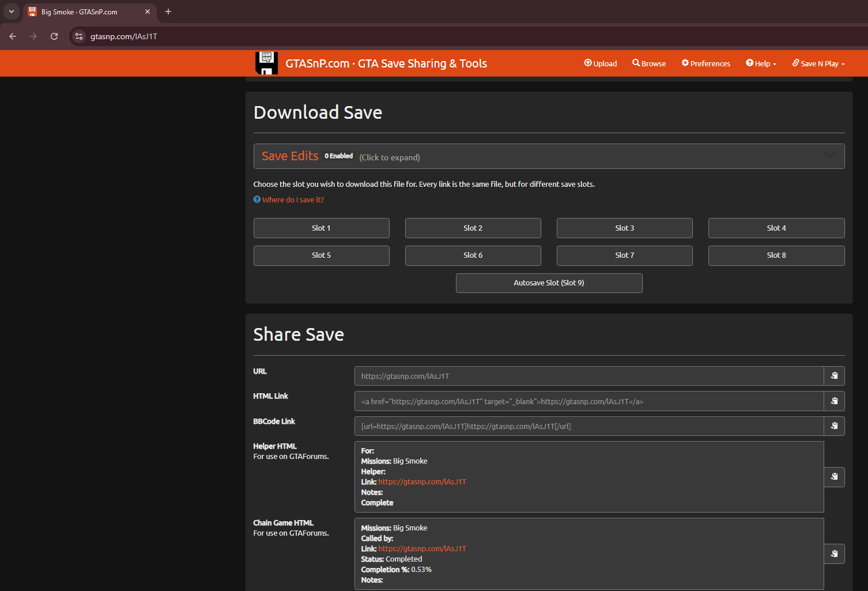Open the tab search dropdown
Image resolution: width=868 pixels, height=591 pixels.
click(x=12, y=12)
